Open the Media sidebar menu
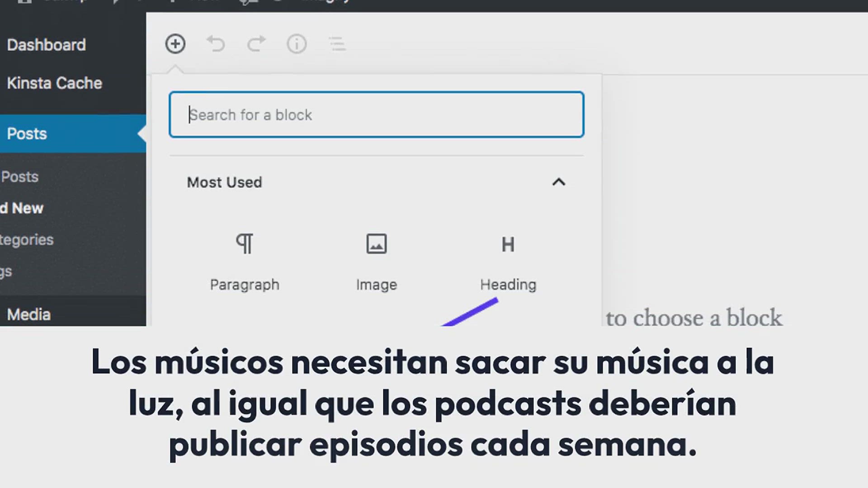The image size is (868, 488). tap(29, 314)
